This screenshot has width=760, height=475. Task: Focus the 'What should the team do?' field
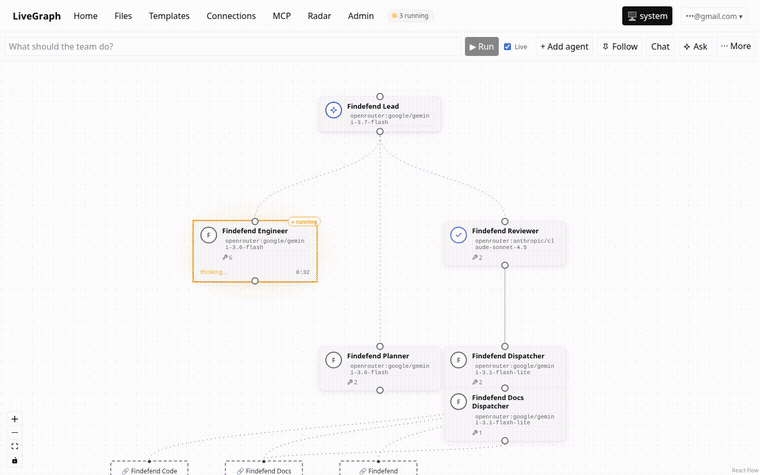tap(233, 47)
